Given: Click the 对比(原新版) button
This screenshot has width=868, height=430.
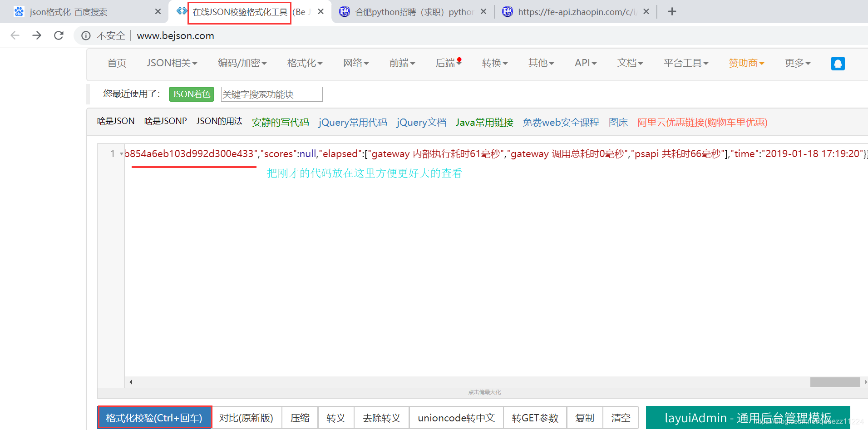Looking at the screenshot, I should (246, 418).
